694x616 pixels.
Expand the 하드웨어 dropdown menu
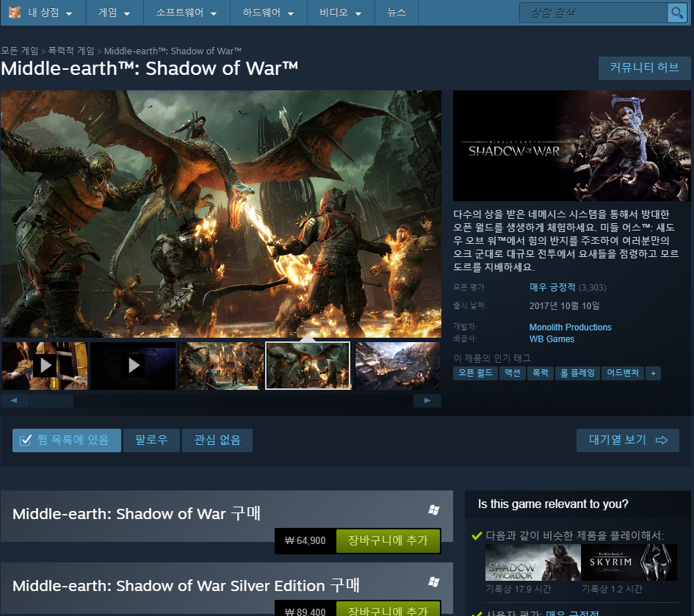[x=268, y=12]
